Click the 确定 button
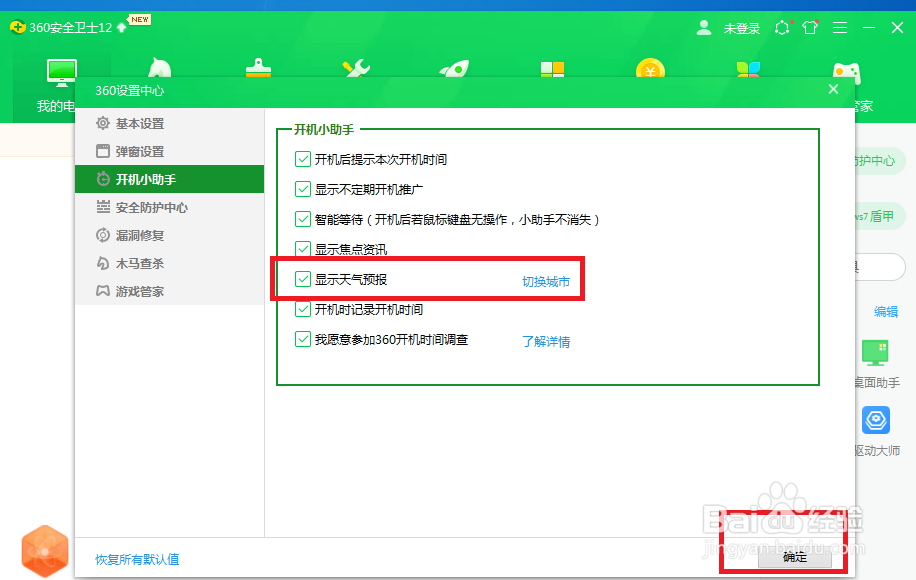This screenshot has width=916, height=580. point(794,557)
